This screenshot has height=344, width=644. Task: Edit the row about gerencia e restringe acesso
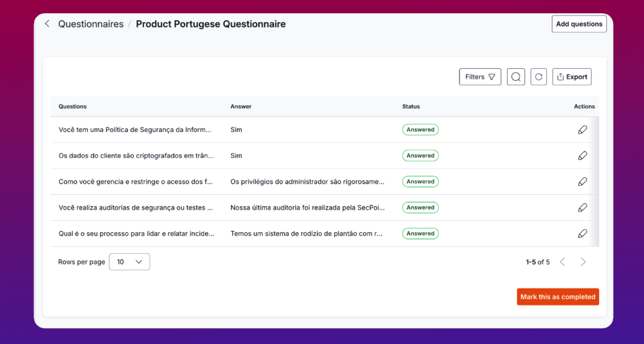click(582, 182)
